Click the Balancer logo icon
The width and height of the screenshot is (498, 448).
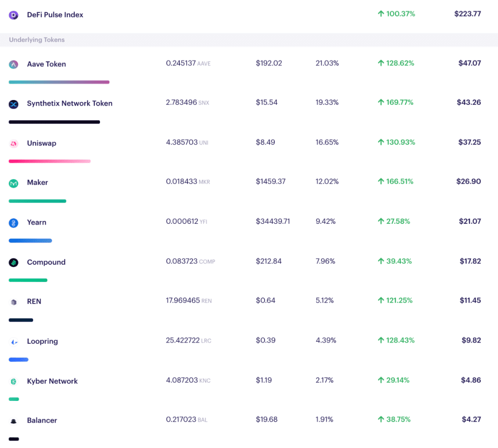(x=13, y=421)
